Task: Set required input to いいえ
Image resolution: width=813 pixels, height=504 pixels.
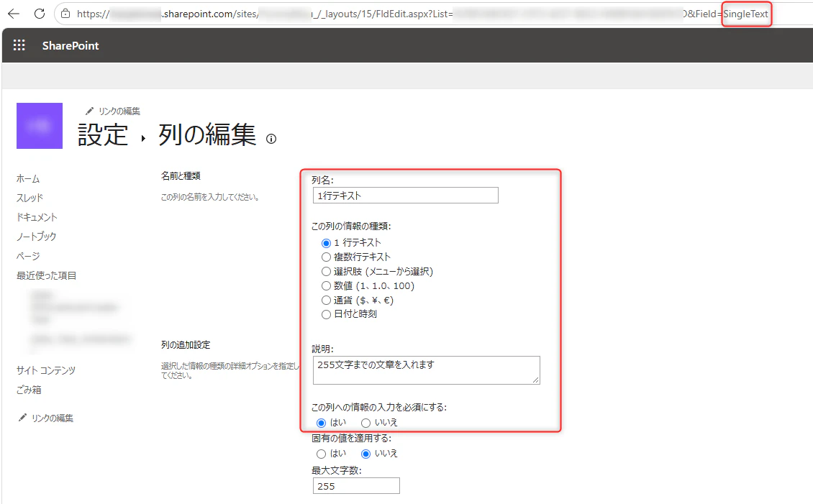Action: (x=366, y=423)
